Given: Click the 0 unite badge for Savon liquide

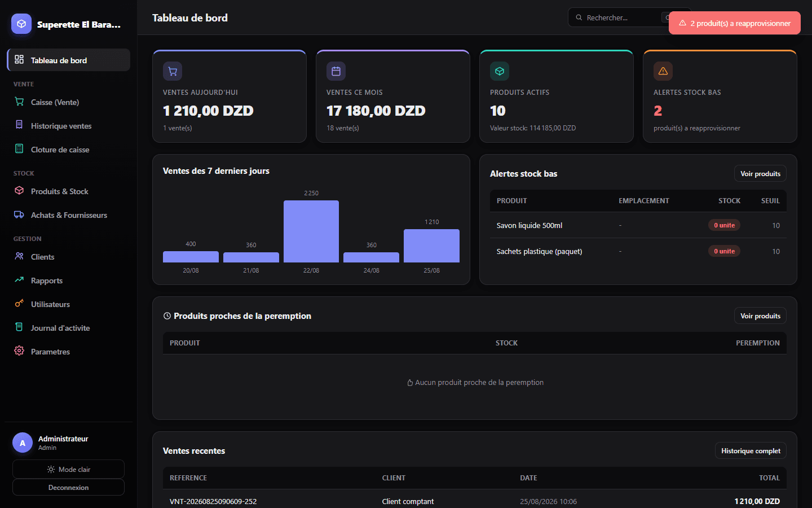Looking at the screenshot, I should click(724, 225).
